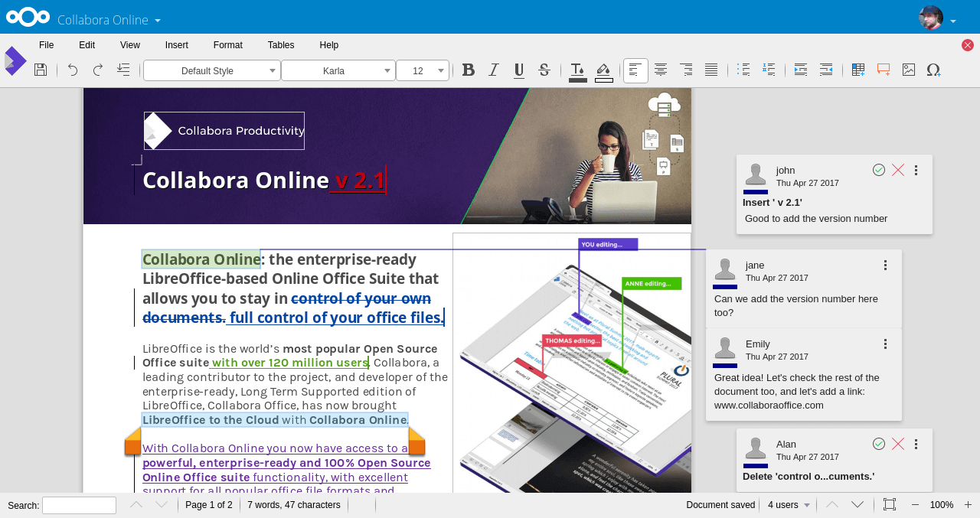The width and height of the screenshot is (980, 518).
Task: Click Page 1 of 2 status
Action: 209,505
